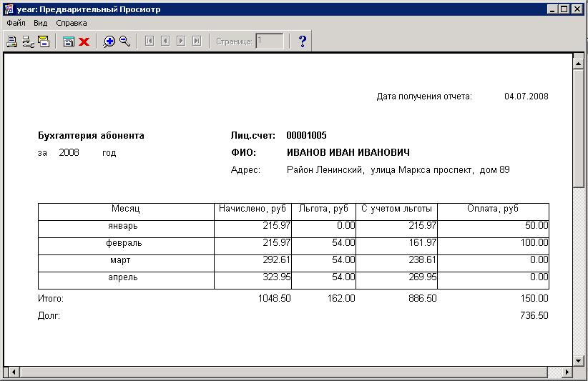
Task: Go to the previous page
Action: (165, 41)
